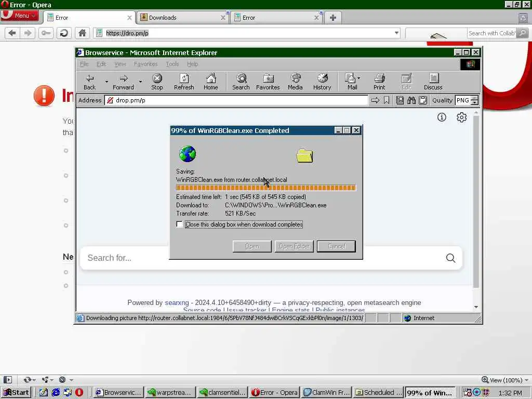Click Open Folder button in download dialog
Screen dimensions: 532x399
coord(294,246)
